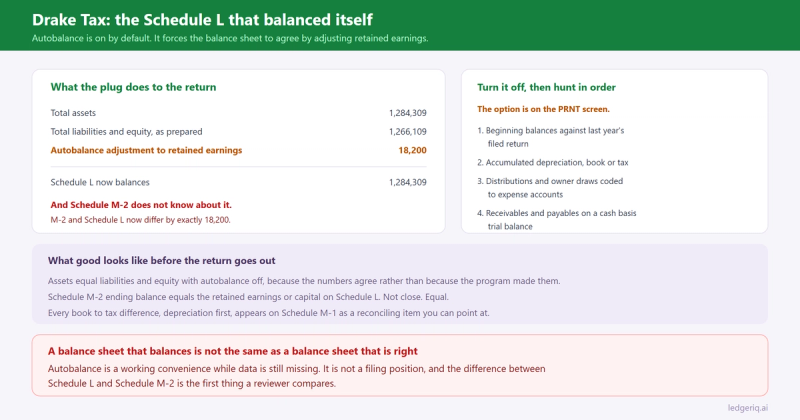Click the title 'Drake Tax: the Schedule L that balanced itself'

[202, 20]
